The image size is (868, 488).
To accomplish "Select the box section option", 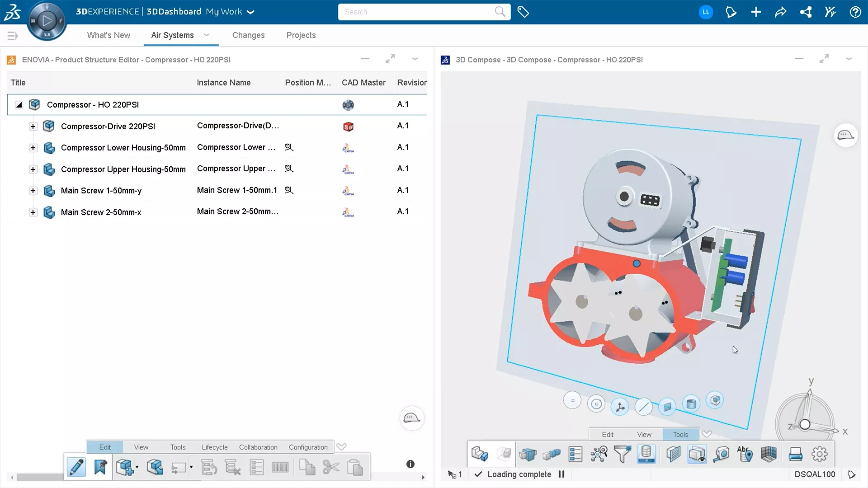I will (x=715, y=400).
